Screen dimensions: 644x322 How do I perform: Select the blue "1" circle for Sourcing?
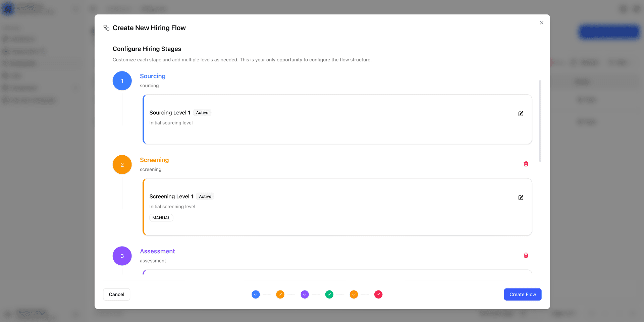(122, 81)
